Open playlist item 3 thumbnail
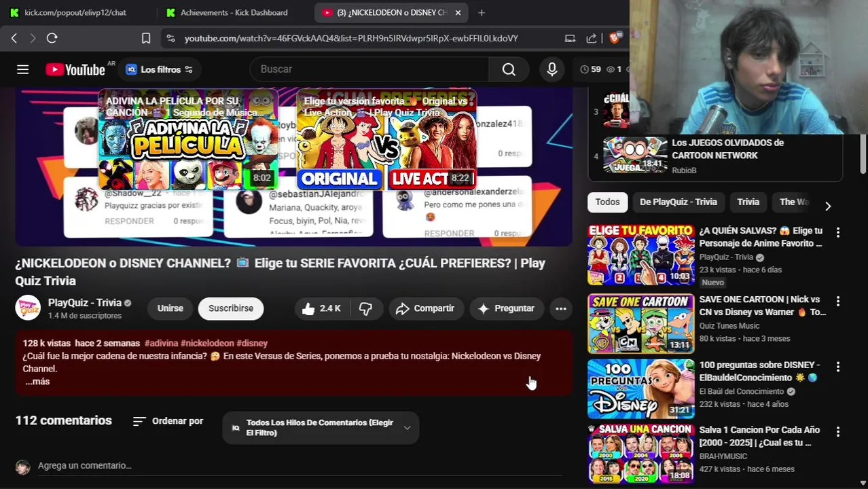 616,111
